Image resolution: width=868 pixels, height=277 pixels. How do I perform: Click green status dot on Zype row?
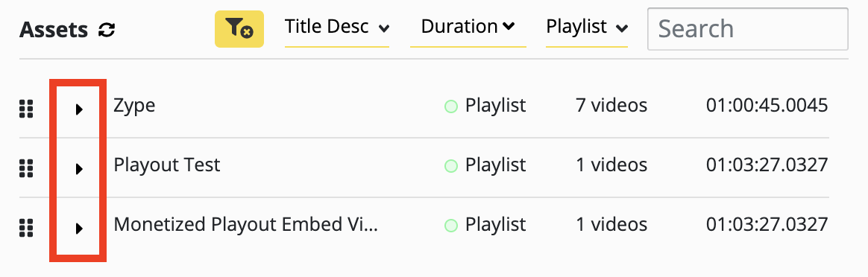click(x=451, y=106)
